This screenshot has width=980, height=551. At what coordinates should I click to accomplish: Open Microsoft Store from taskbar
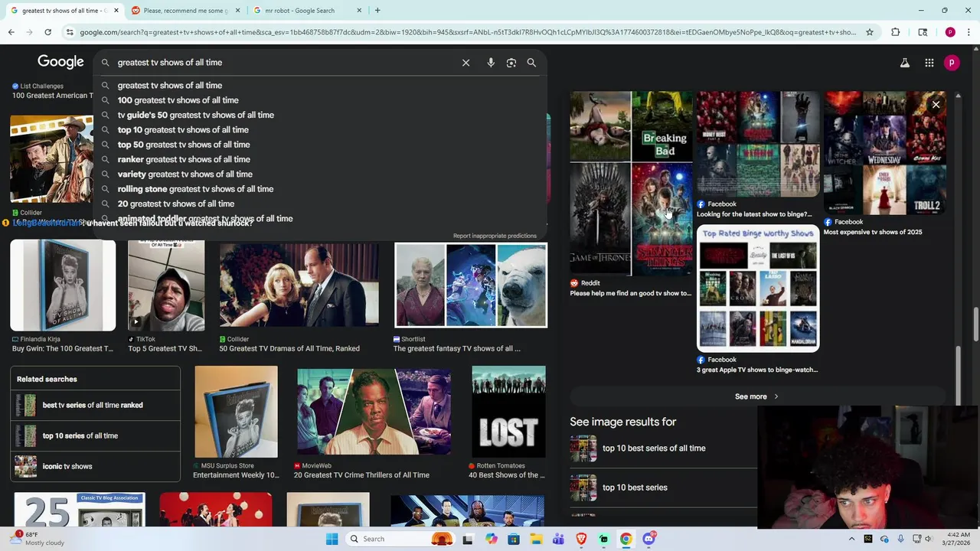click(514, 539)
